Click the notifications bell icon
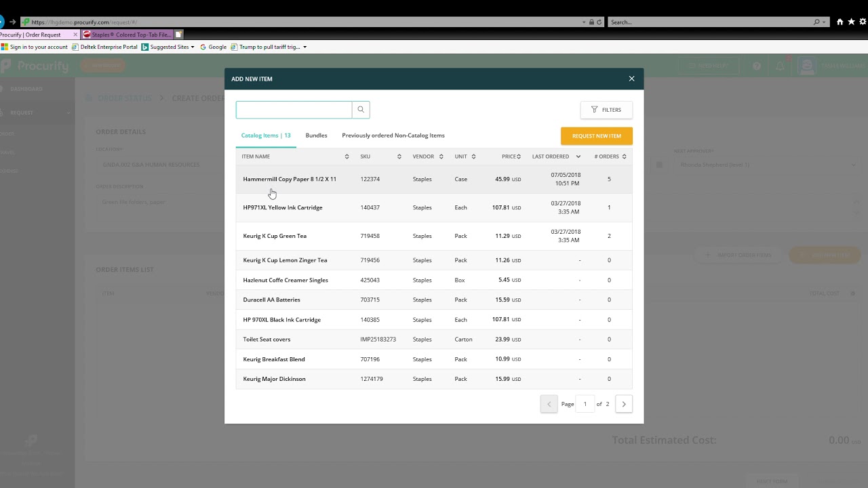The height and width of the screenshot is (488, 868). pyautogui.click(x=780, y=66)
